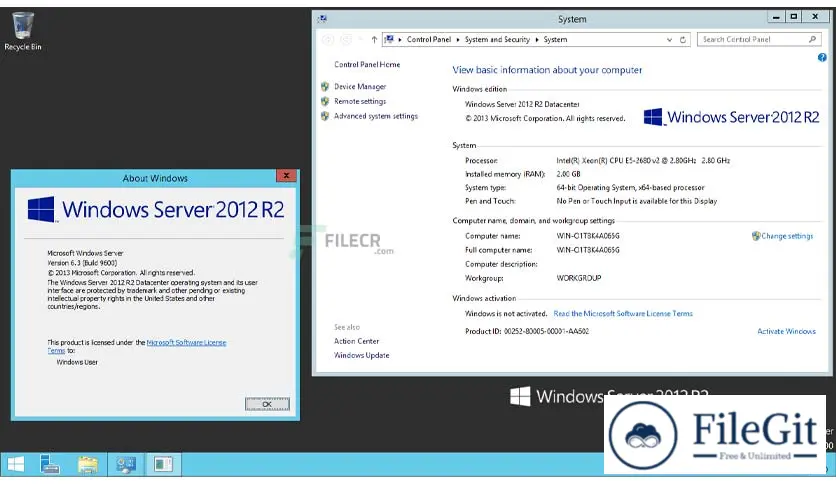The width and height of the screenshot is (836, 484).
Task: Click the Control Panel address bar icon
Action: [x=389, y=39]
